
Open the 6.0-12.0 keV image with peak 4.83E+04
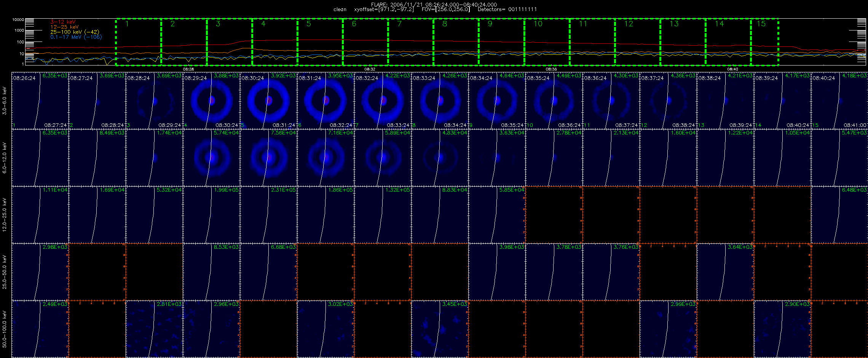point(440,158)
